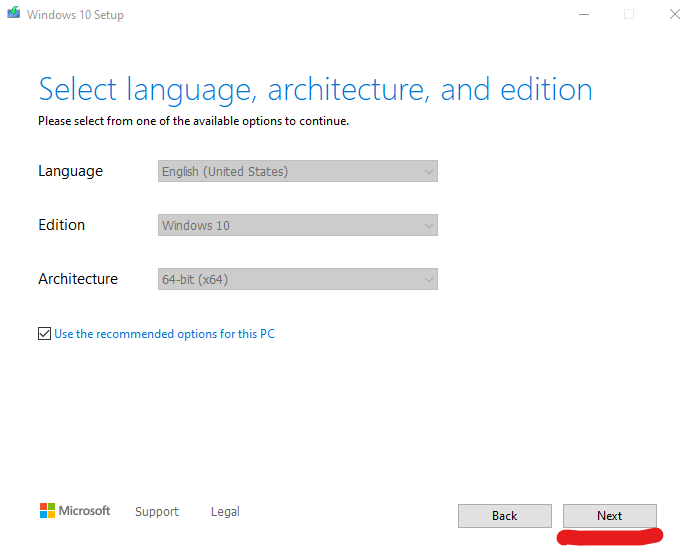Click the Windows 10 Setup title icon

point(14,12)
